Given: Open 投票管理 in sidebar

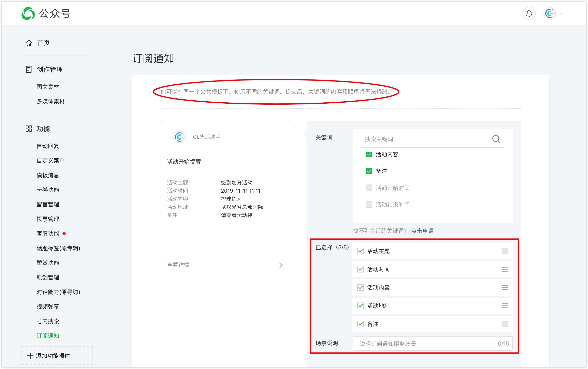Looking at the screenshot, I should click(48, 219).
